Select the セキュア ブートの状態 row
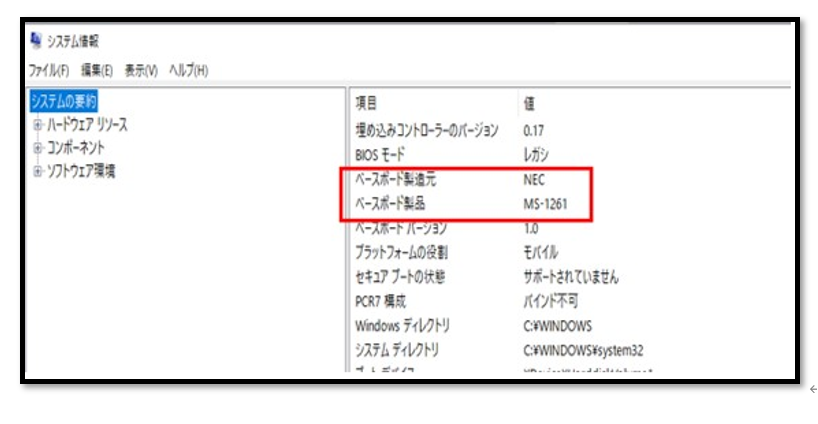The height and width of the screenshot is (424, 818). [x=400, y=277]
